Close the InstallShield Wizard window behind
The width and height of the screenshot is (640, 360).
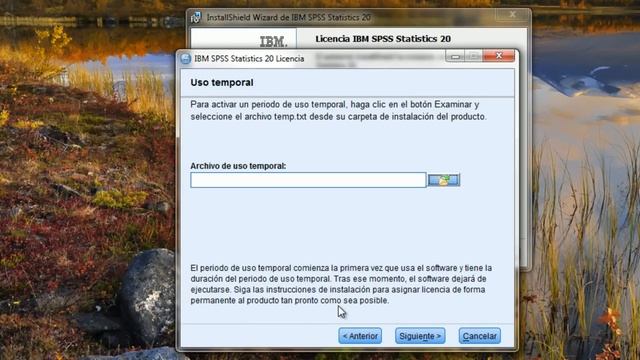click(512, 15)
